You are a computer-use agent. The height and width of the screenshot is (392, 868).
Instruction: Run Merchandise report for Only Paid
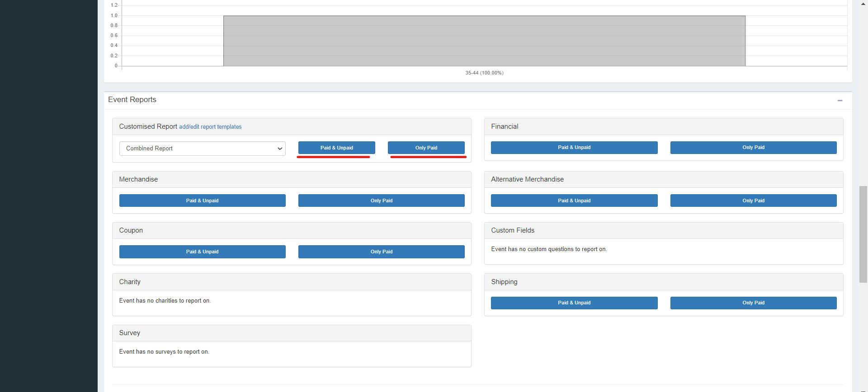tap(381, 201)
